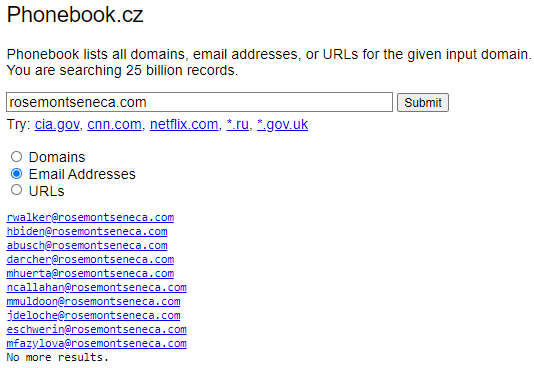This screenshot has height=368, width=534.
Task: Select the URLs radio button
Action: [x=16, y=190]
